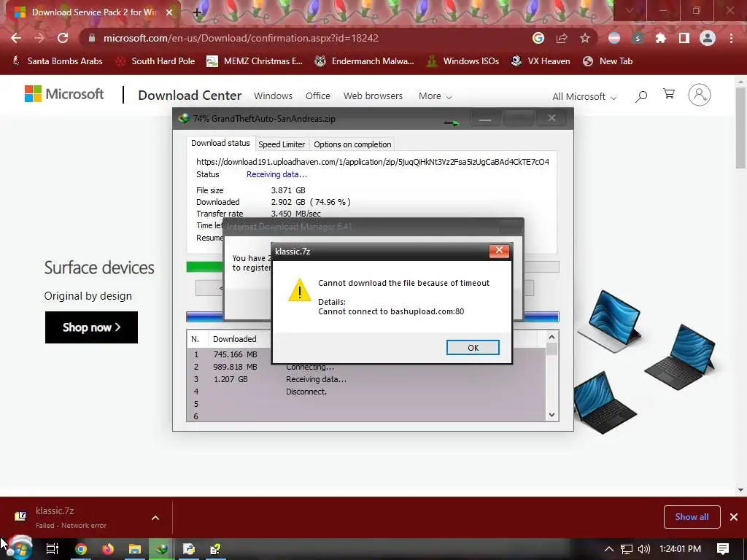Open the South Hard Pole bookmark
Image resolution: width=747 pixels, height=560 pixels.
pos(155,61)
